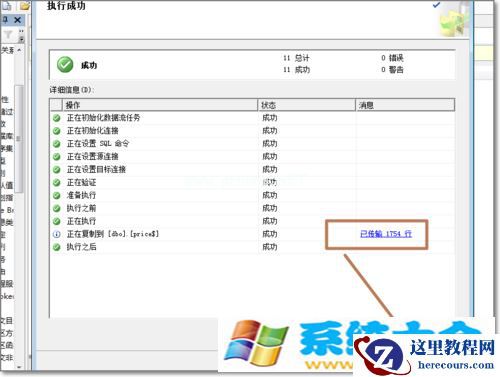Click the filter icon in left panel
Viewport: 500px width, 377px height.
(x=8, y=34)
